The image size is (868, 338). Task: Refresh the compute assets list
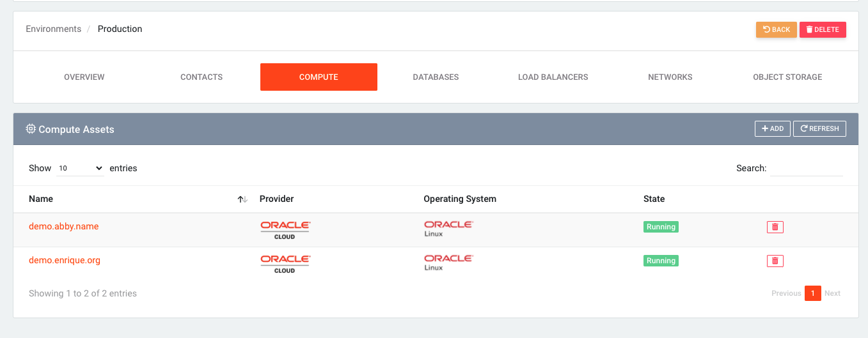coord(819,128)
